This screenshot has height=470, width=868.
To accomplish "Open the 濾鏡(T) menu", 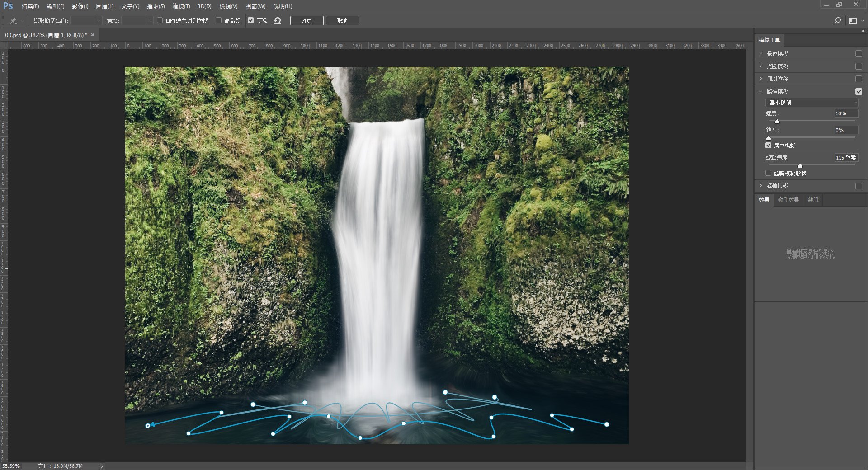I will (181, 6).
